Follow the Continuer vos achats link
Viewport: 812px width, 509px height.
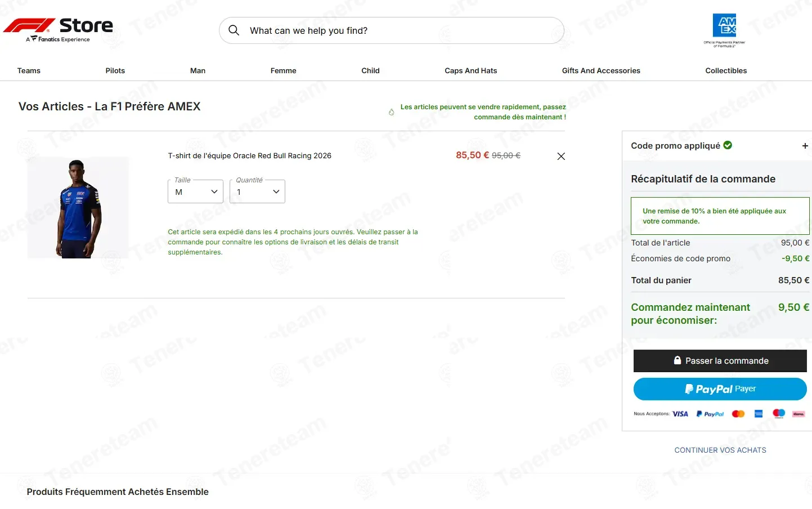point(720,450)
